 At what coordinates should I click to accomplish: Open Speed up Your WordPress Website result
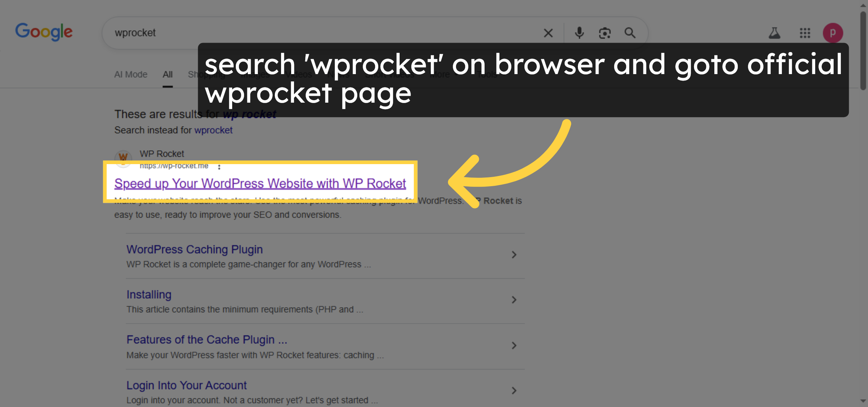(x=260, y=183)
